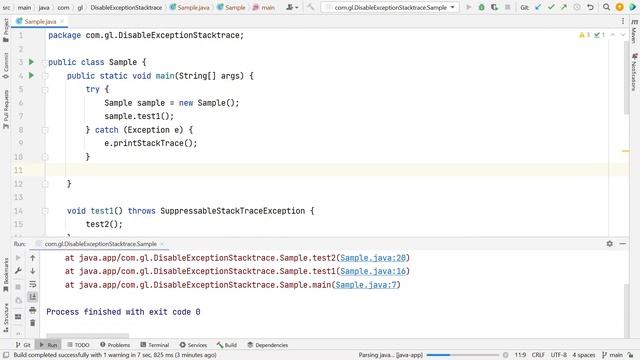The image size is (640, 360).
Task: Print the console output
Action: coord(33,310)
